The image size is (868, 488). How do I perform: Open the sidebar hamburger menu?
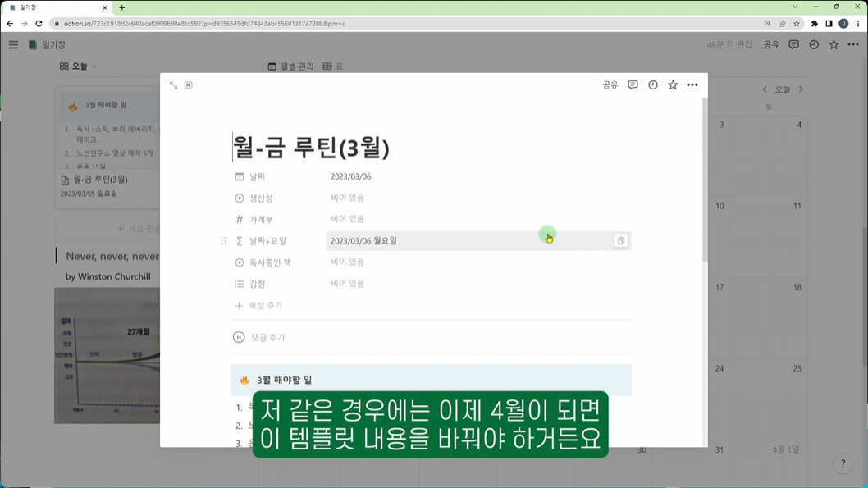coord(13,45)
